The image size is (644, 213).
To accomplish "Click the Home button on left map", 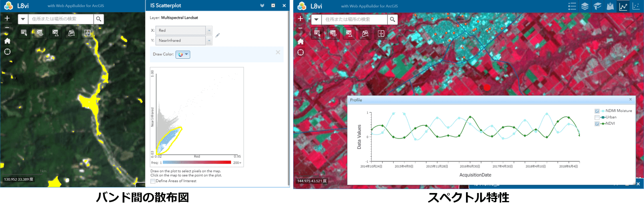I will click(7, 41).
